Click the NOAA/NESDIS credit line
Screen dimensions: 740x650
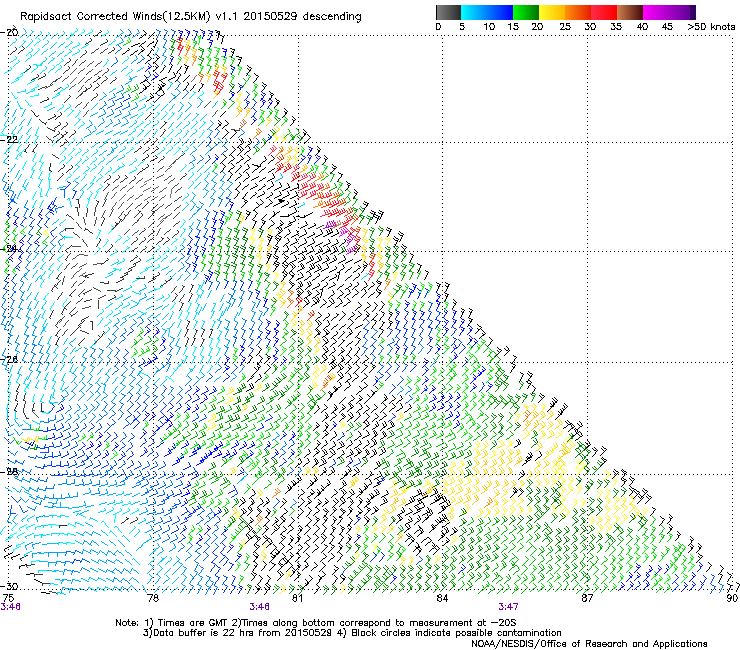pyautogui.click(x=589, y=644)
